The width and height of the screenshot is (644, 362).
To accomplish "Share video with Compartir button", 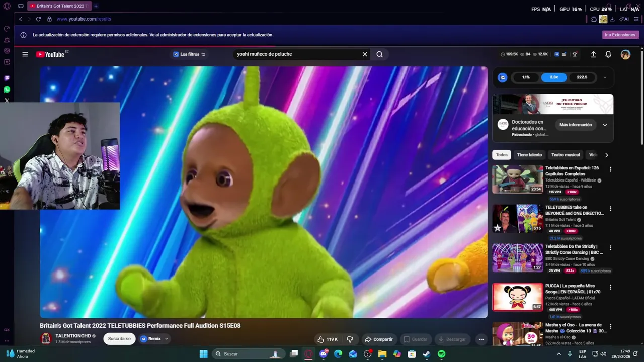I will tap(379, 339).
